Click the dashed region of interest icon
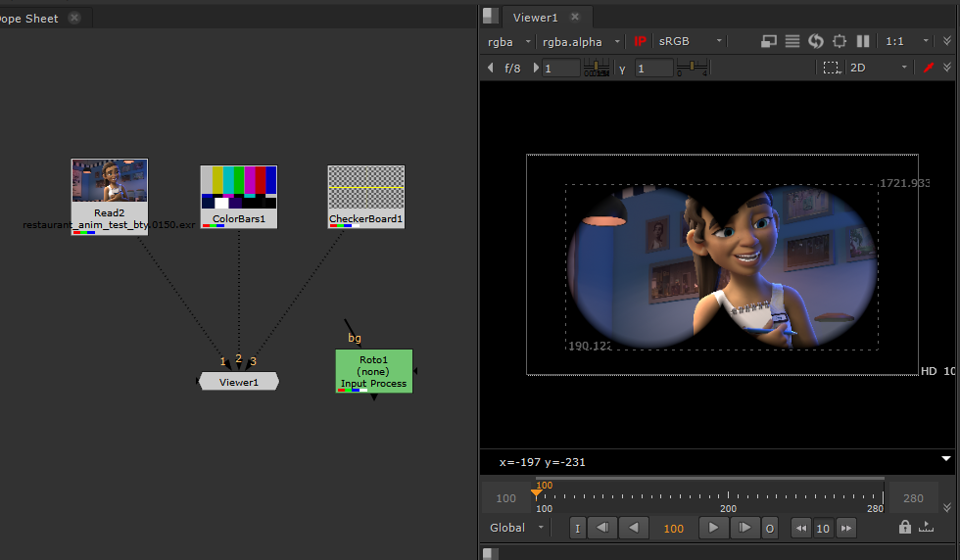Image resolution: width=960 pixels, height=560 pixels. coord(832,68)
